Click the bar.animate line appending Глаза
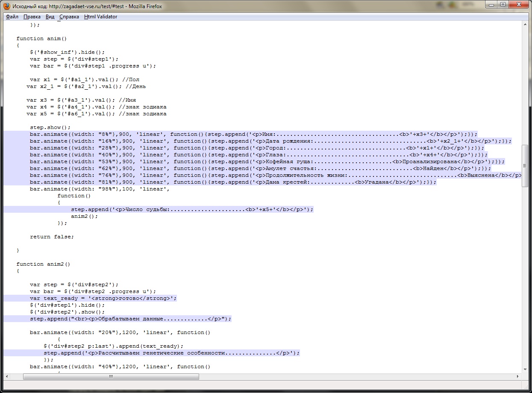The image size is (532, 393). pyautogui.click(x=259, y=155)
